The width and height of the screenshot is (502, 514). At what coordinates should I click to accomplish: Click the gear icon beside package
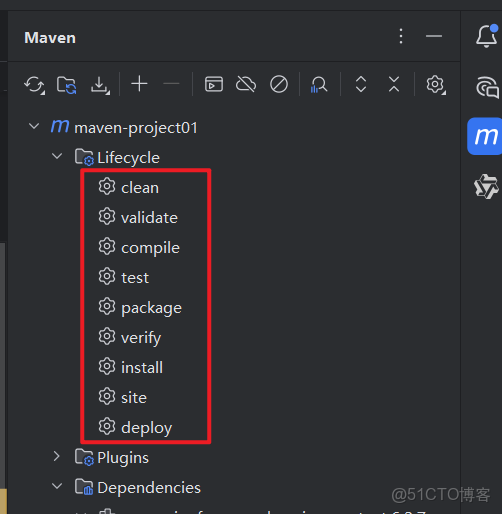pyautogui.click(x=107, y=306)
